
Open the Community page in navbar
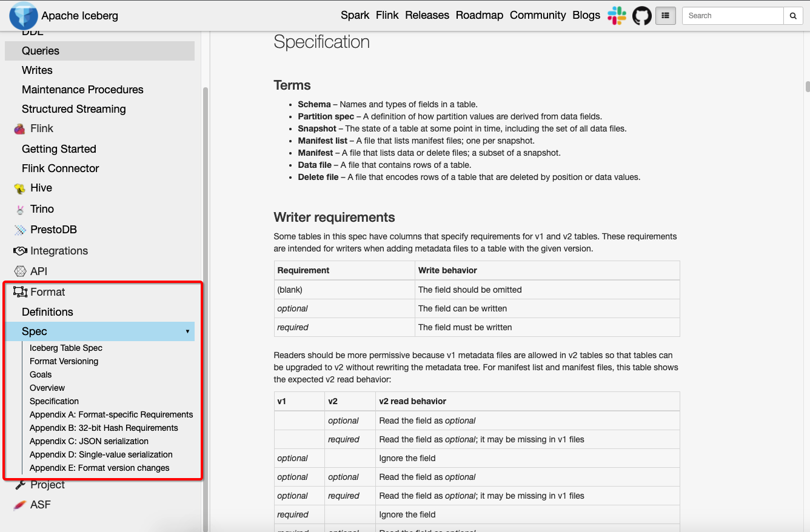(x=538, y=15)
